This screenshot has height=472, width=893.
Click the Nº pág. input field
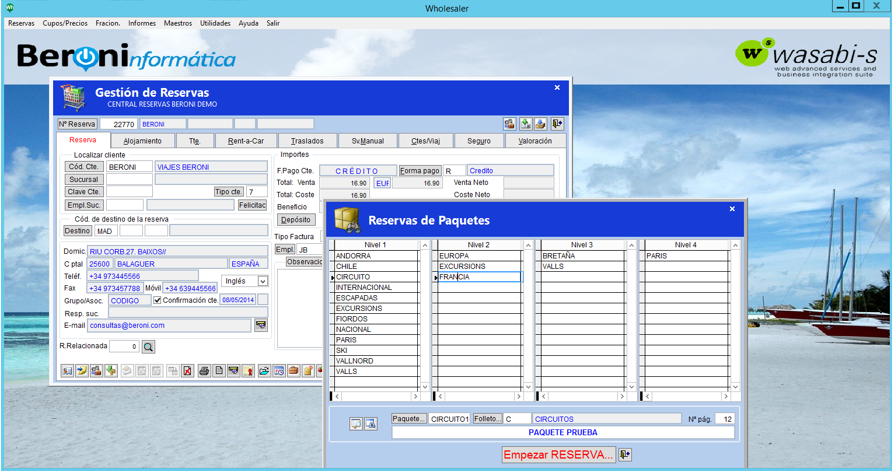[724, 419]
